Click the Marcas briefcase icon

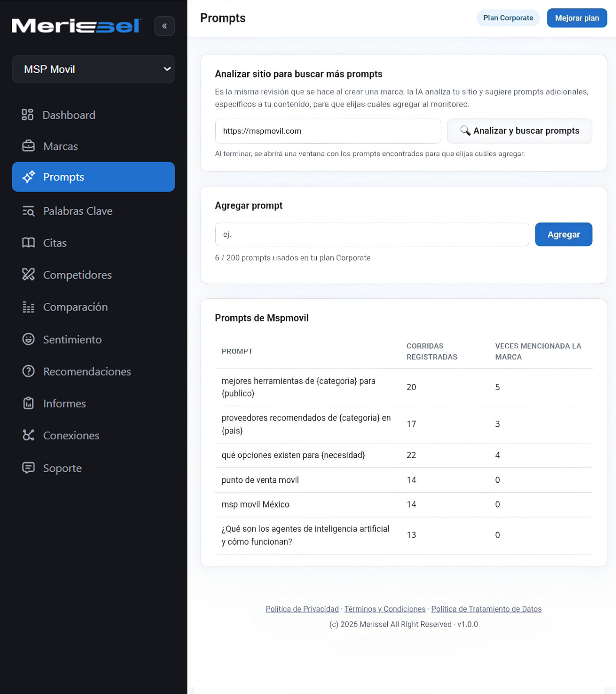pyautogui.click(x=28, y=146)
